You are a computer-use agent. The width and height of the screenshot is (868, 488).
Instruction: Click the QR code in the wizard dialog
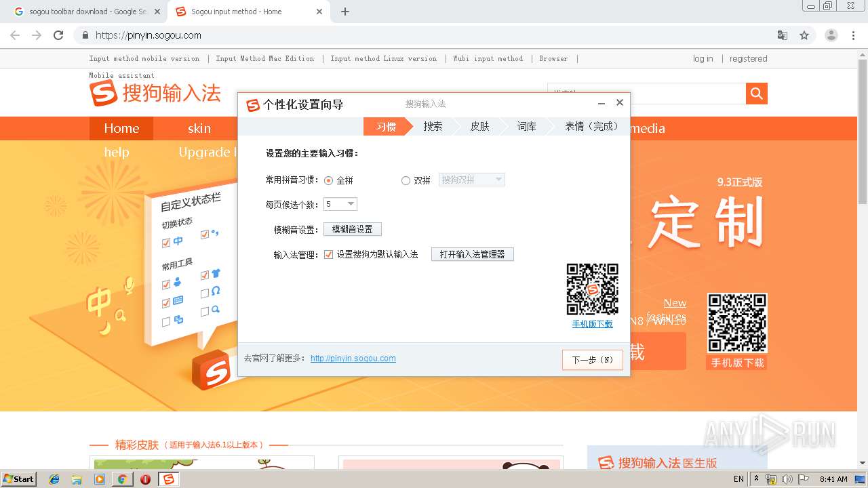pos(592,289)
